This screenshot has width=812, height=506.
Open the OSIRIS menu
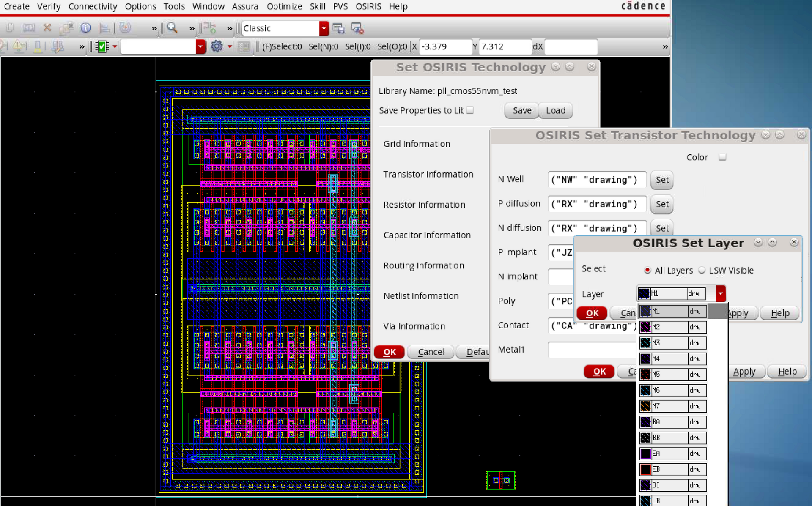pyautogui.click(x=368, y=6)
